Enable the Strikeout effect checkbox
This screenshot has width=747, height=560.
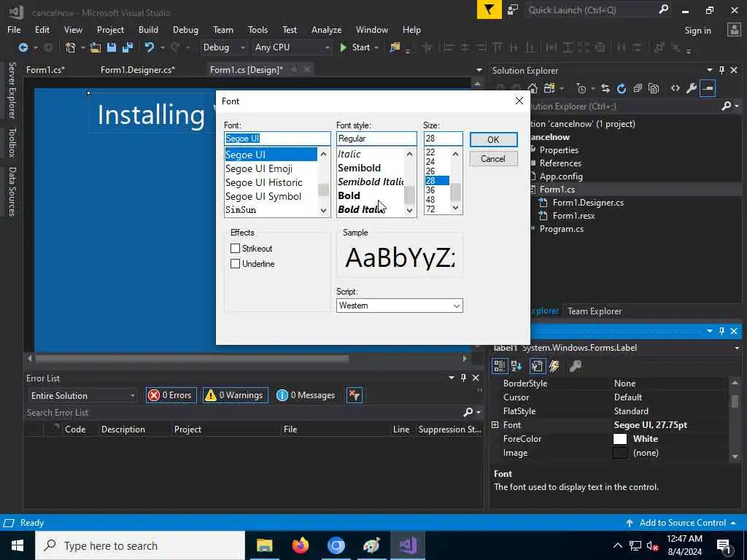click(235, 249)
